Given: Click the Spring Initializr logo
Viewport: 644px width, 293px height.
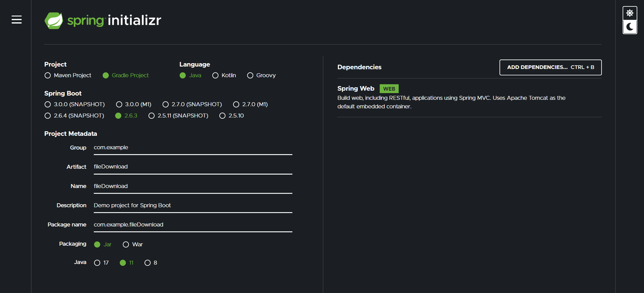Looking at the screenshot, I should tap(103, 21).
